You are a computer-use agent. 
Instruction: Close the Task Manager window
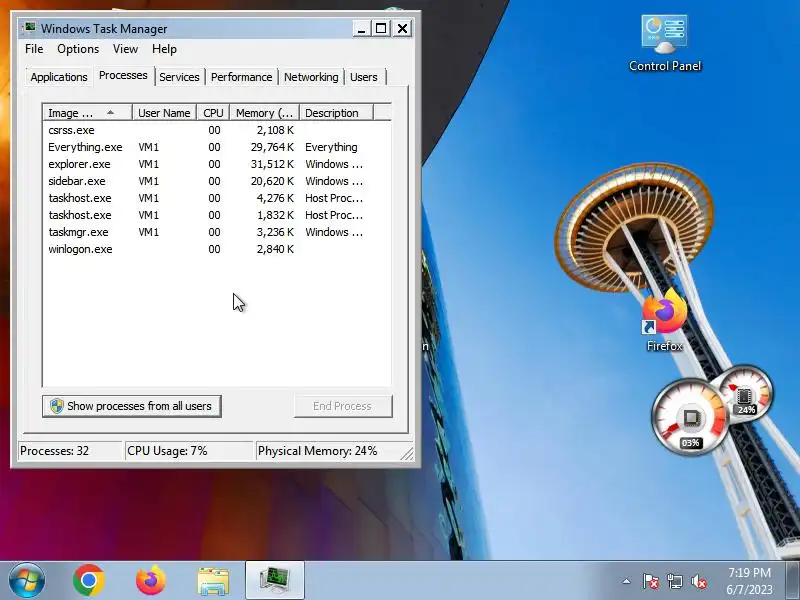(x=403, y=29)
